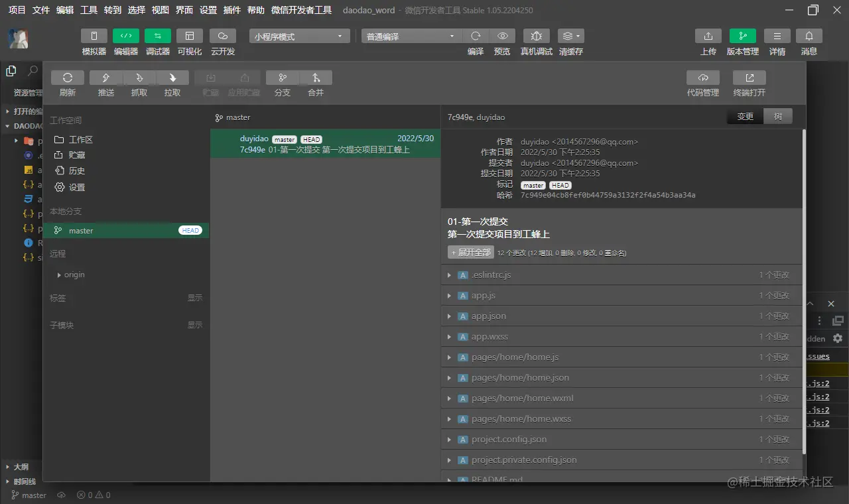Click the 编译 compile refresh icon
The height and width of the screenshot is (504, 849).
click(x=476, y=36)
